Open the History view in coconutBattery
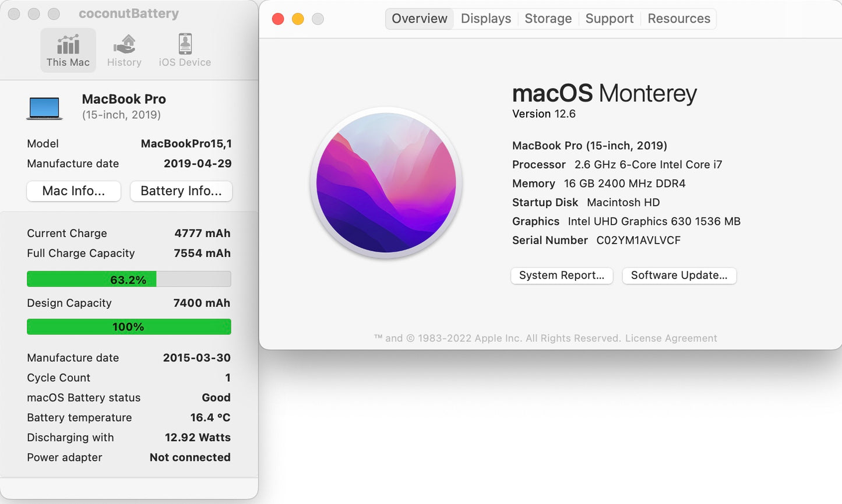The width and height of the screenshot is (842, 504). (124, 50)
